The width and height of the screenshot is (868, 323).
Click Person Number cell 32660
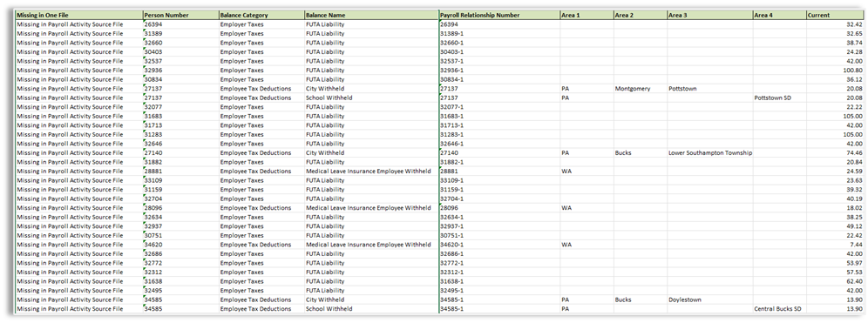[x=180, y=43]
